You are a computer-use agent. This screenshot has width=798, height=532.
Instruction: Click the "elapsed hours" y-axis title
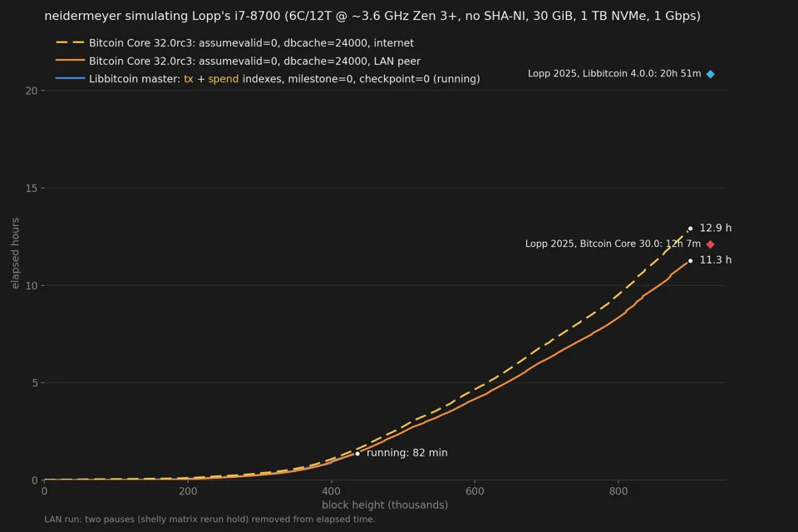coord(15,253)
